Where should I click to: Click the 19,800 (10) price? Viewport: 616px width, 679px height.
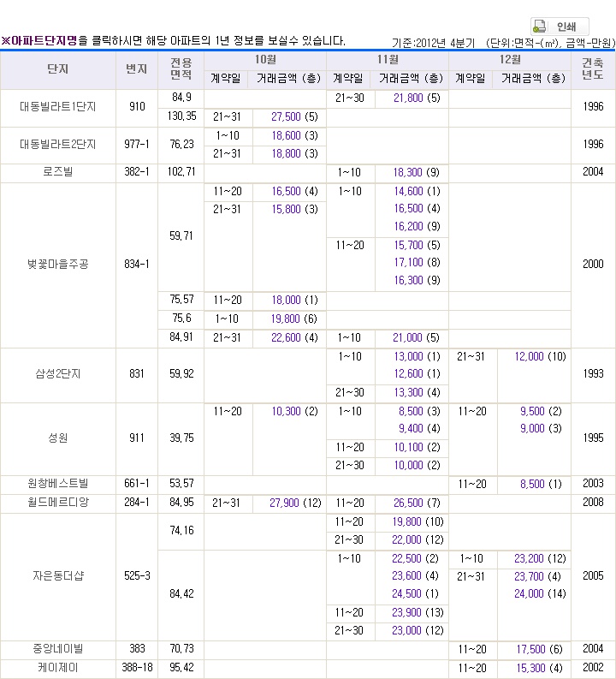coord(418,521)
